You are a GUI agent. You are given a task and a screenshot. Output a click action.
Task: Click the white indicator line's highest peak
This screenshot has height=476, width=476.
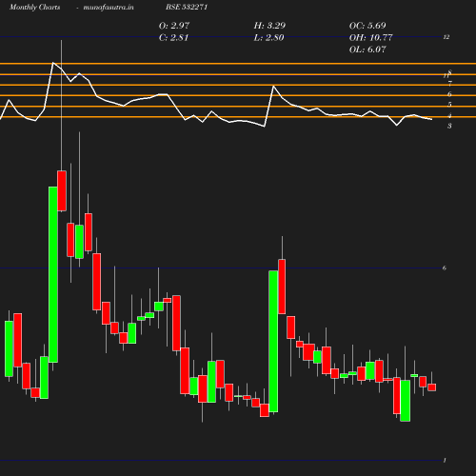(x=53, y=63)
